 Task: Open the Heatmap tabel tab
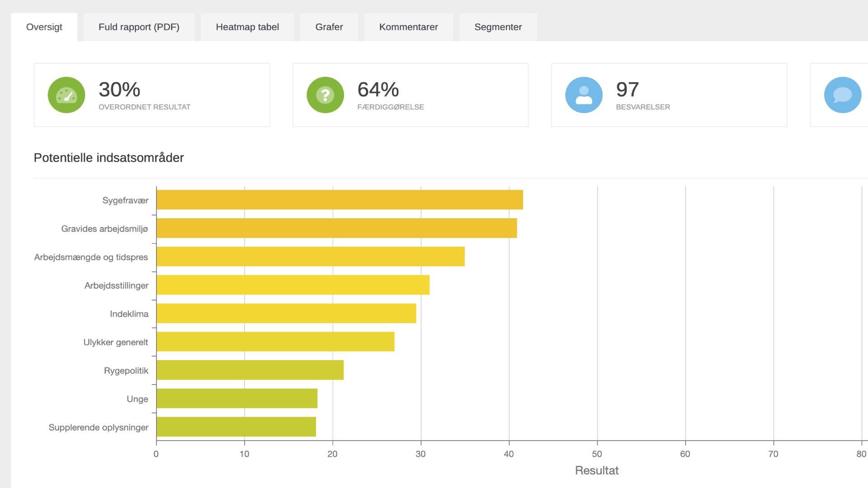tap(247, 27)
